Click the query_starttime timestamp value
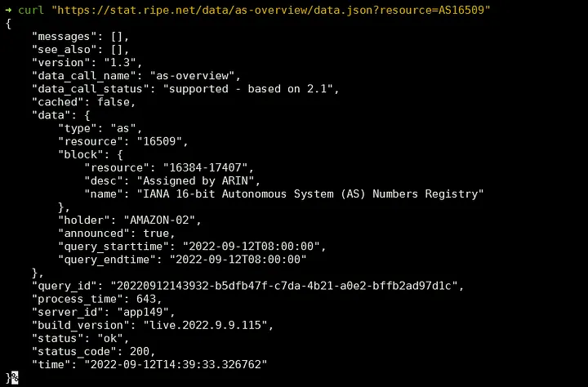This screenshot has height=387, width=588. click(253, 246)
